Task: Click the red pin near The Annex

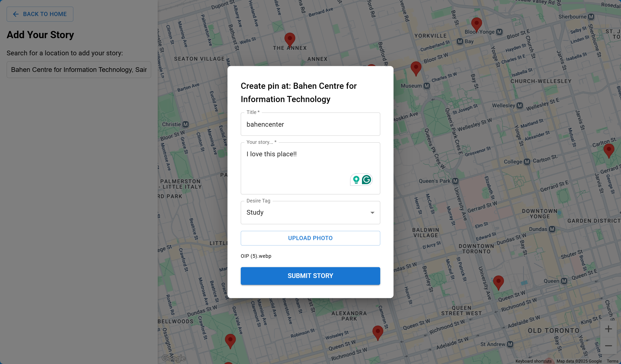Action: point(290,39)
